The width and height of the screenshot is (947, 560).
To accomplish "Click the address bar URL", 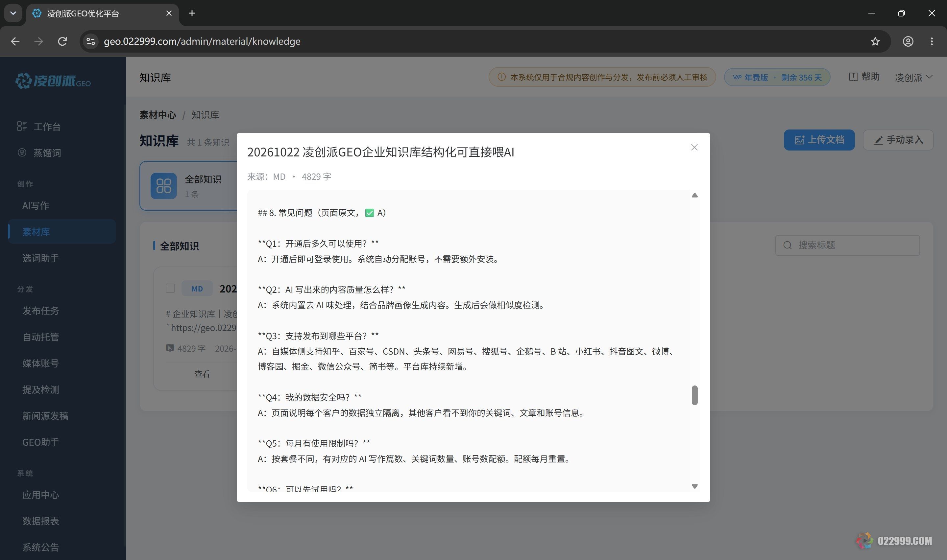I will coord(202,41).
